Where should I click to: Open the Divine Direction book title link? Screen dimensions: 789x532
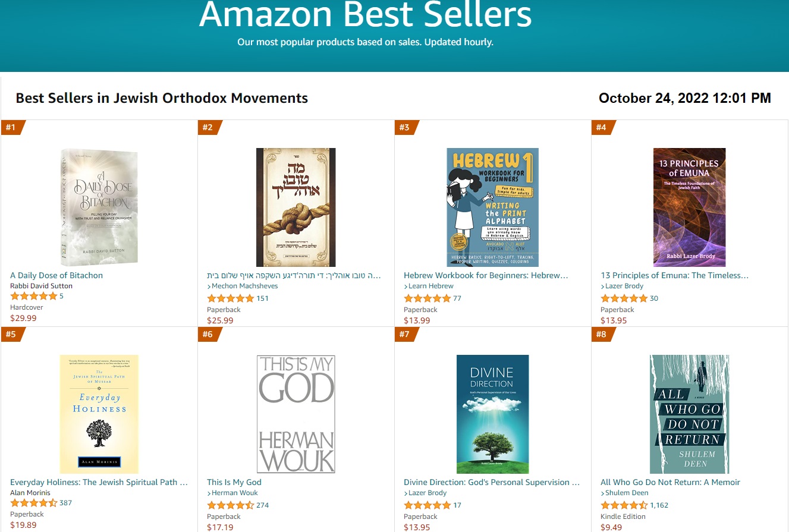[x=491, y=482]
